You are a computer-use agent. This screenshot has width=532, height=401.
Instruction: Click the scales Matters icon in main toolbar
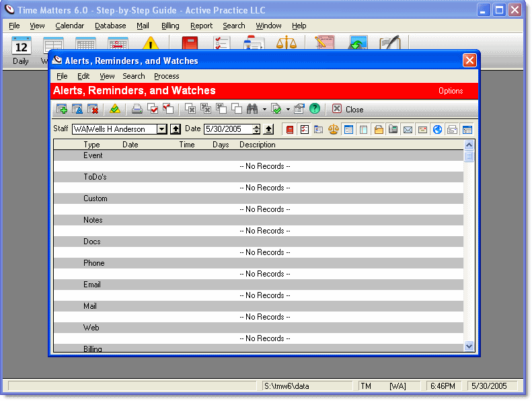tap(287, 43)
